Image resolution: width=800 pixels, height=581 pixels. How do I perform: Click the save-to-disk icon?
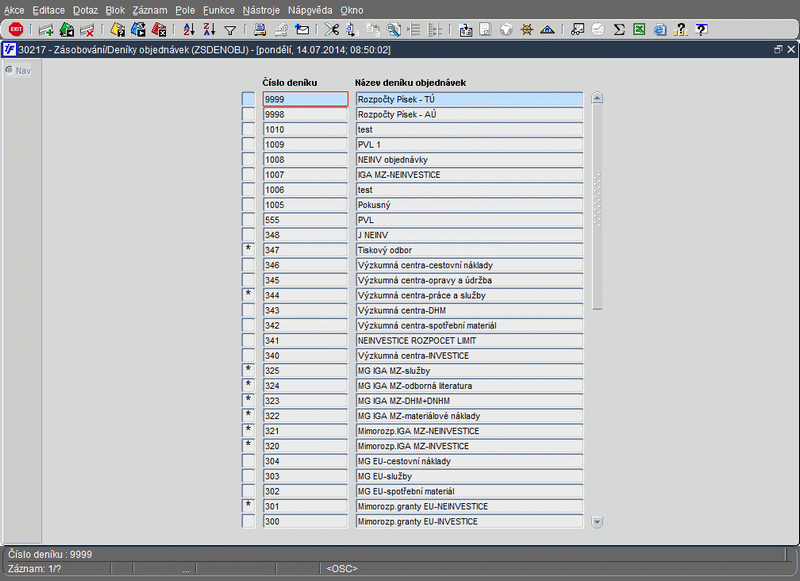(x=465, y=30)
